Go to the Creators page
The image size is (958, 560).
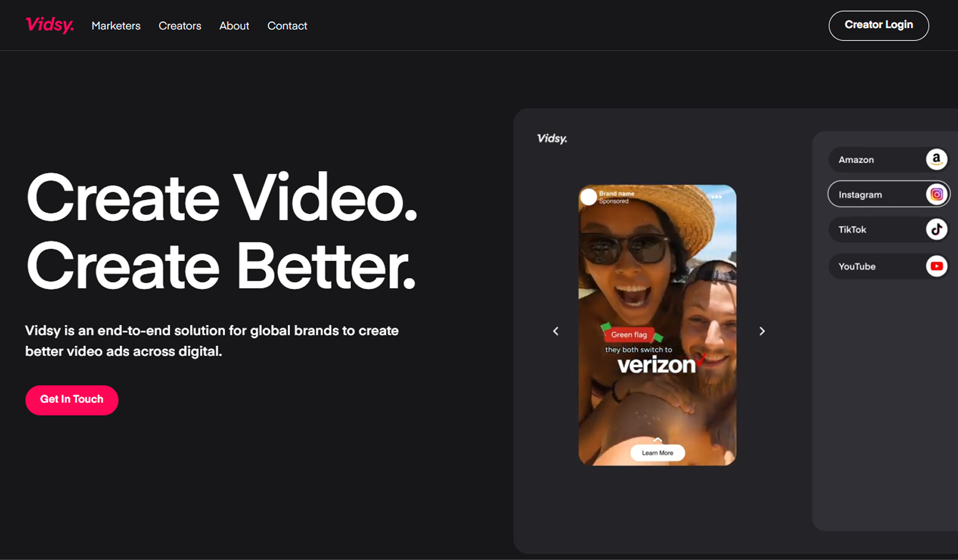point(180,26)
